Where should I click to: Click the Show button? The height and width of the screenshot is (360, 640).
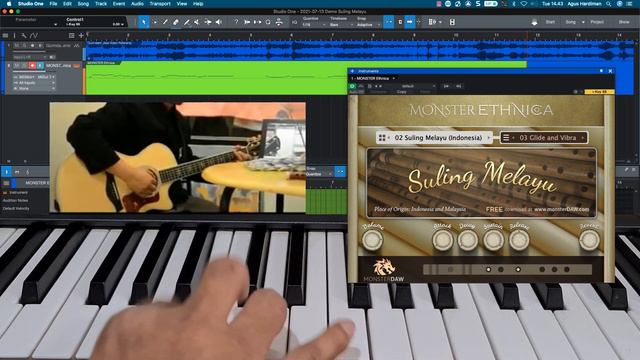624,22
